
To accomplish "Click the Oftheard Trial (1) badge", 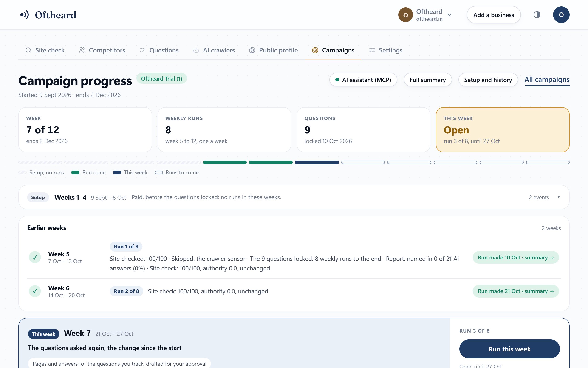I will (161, 78).
